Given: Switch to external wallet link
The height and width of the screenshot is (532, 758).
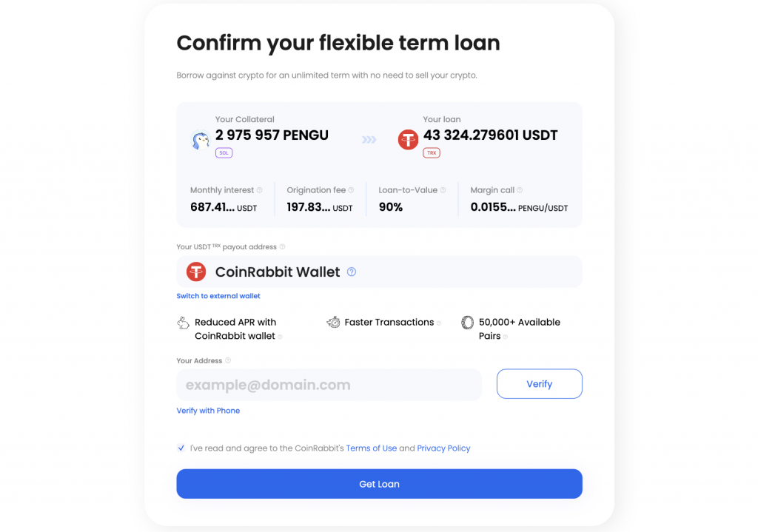Looking at the screenshot, I should (218, 296).
